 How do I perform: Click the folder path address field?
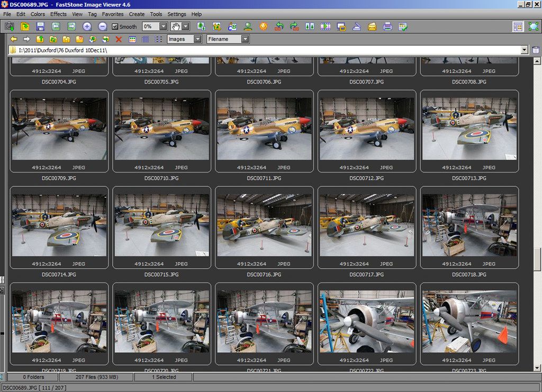265,50
